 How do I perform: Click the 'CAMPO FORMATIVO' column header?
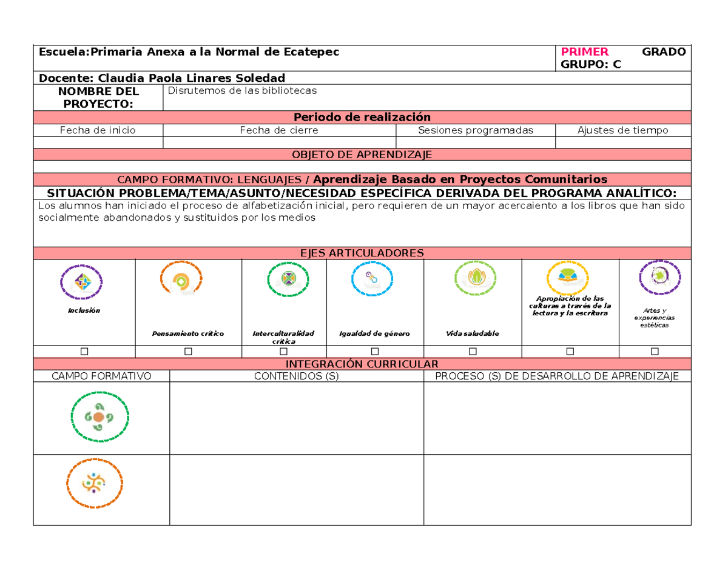[101, 376]
